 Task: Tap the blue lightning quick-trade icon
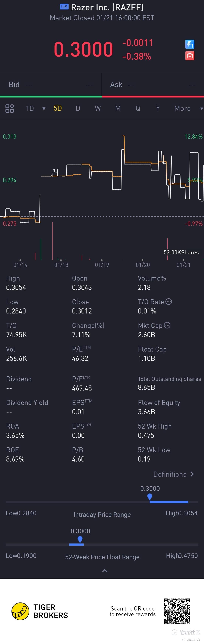(190, 44)
